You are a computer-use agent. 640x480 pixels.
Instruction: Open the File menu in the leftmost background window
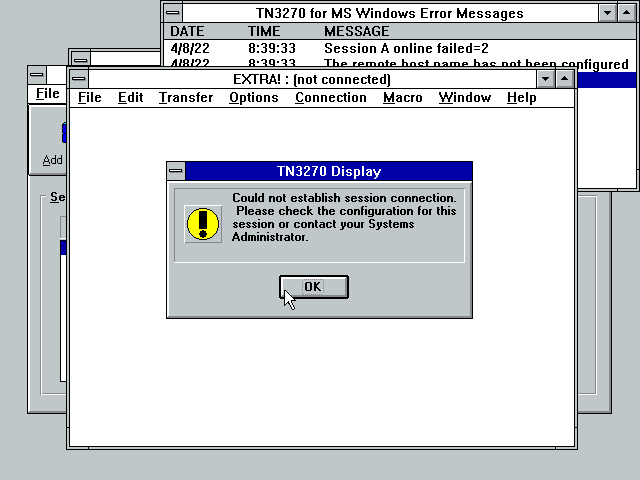[47, 93]
